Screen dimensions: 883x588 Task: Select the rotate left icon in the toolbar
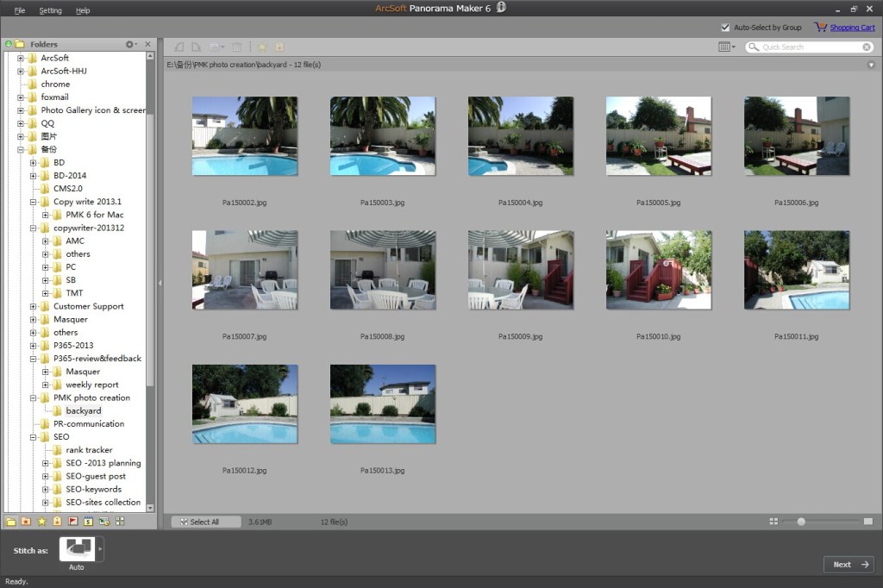click(x=178, y=47)
